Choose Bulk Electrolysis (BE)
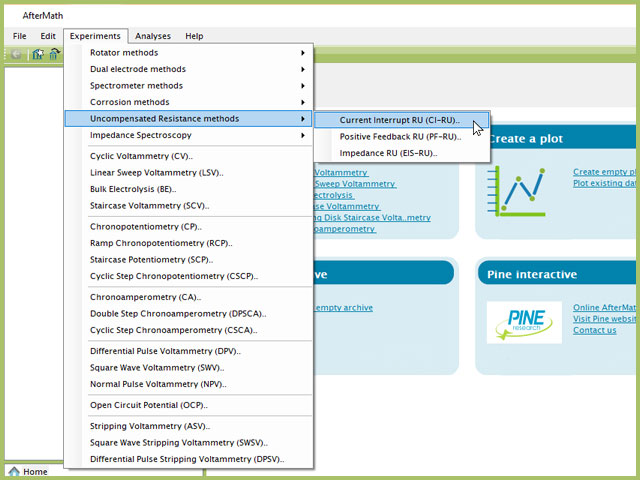640x480 pixels. pyautogui.click(x=189, y=189)
